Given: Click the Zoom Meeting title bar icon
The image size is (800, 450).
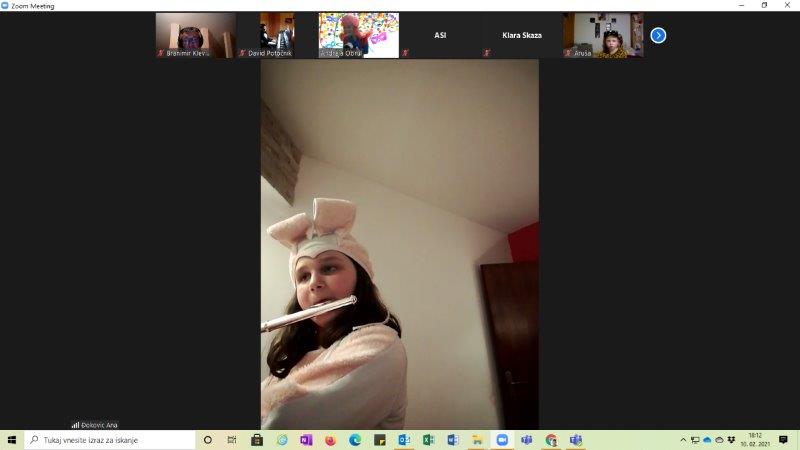Looking at the screenshot, I should pos(5,6).
